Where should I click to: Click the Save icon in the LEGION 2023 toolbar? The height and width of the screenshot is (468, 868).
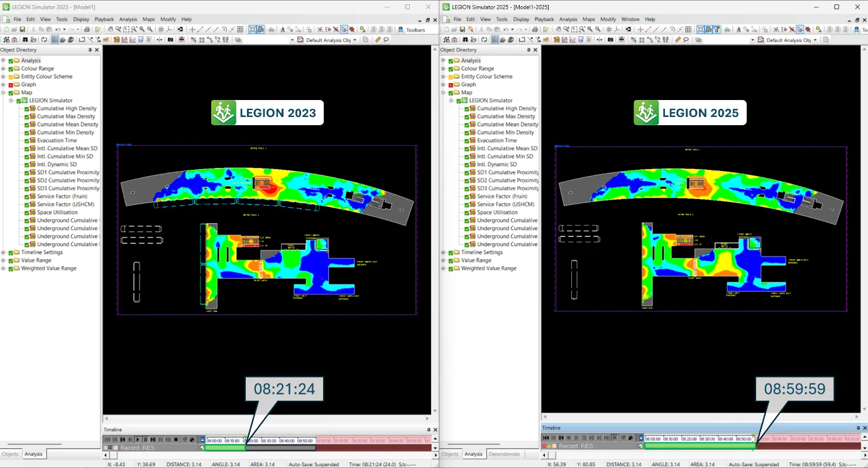click(23, 30)
